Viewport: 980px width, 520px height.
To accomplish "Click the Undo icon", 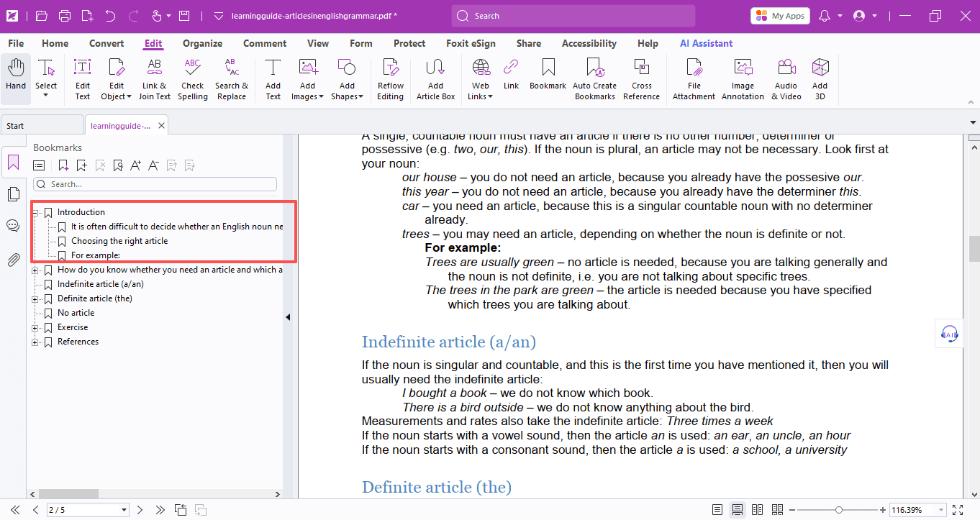I will 110,15.
